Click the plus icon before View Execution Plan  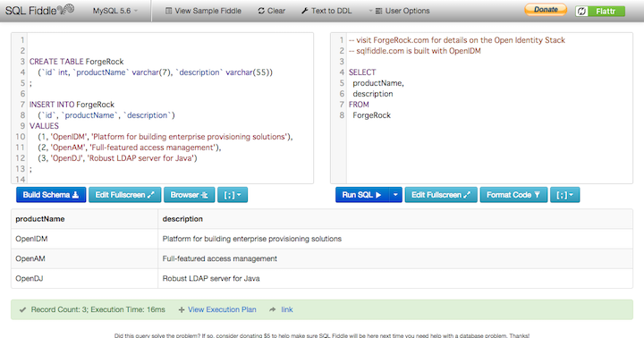[x=181, y=310]
